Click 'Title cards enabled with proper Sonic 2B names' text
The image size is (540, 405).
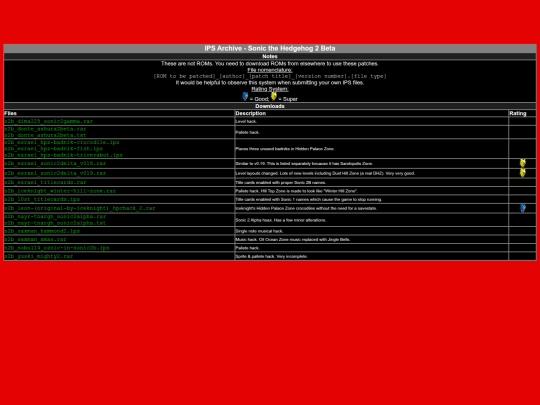coord(281,183)
